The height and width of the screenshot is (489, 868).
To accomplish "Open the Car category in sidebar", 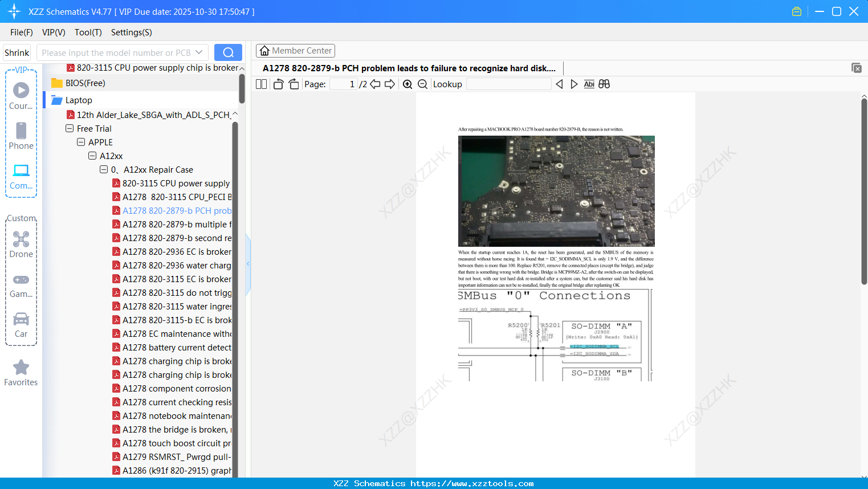I will [21, 324].
